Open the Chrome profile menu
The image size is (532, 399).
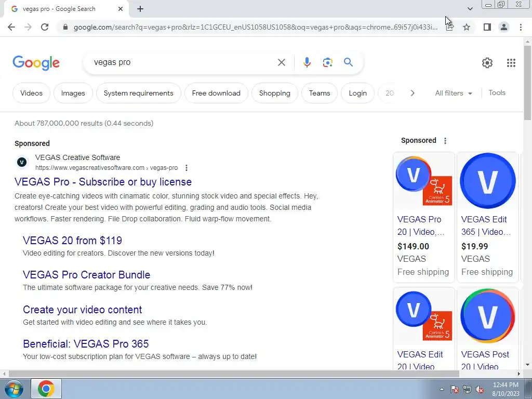pyautogui.click(x=504, y=27)
